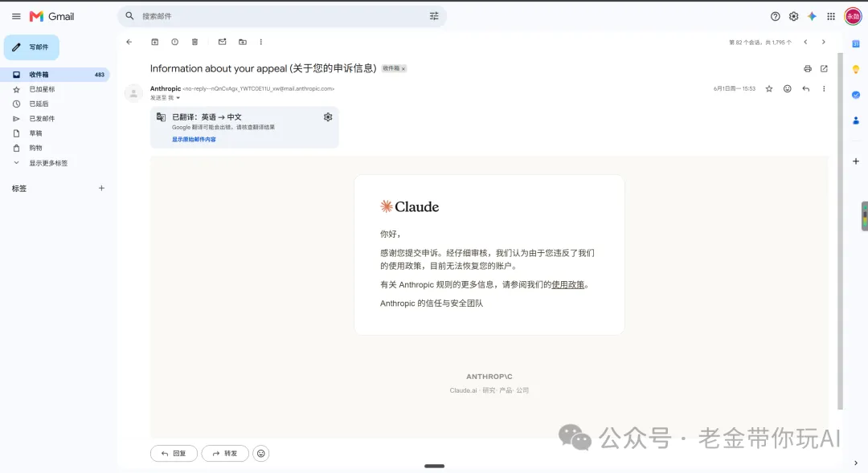This screenshot has width=868, height=473.
Task: Report this email as spam
Action: 174,42
